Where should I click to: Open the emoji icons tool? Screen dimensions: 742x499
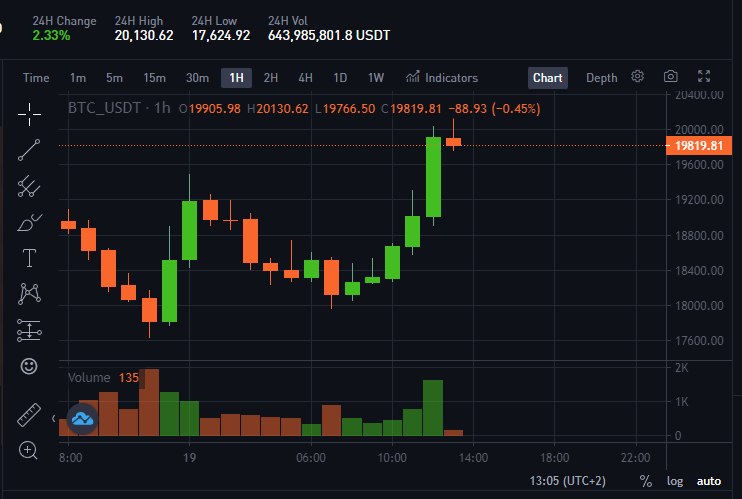[29, 366]
